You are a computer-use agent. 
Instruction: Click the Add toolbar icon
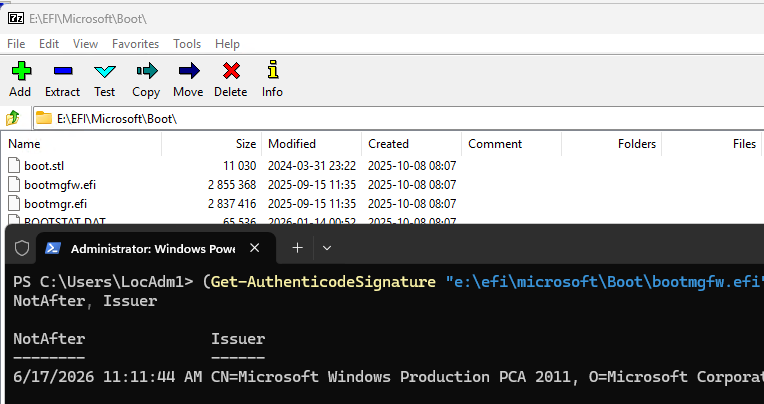click(20, 78)
